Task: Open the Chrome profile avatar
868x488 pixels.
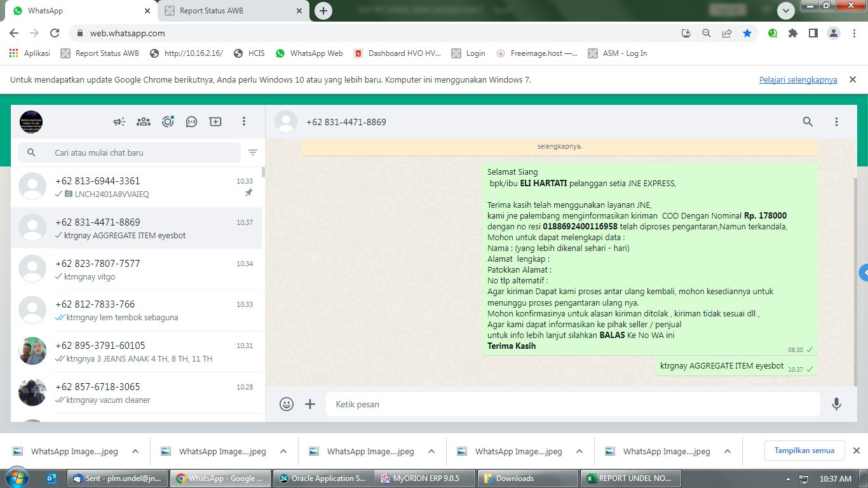Action: click(833, 33)
